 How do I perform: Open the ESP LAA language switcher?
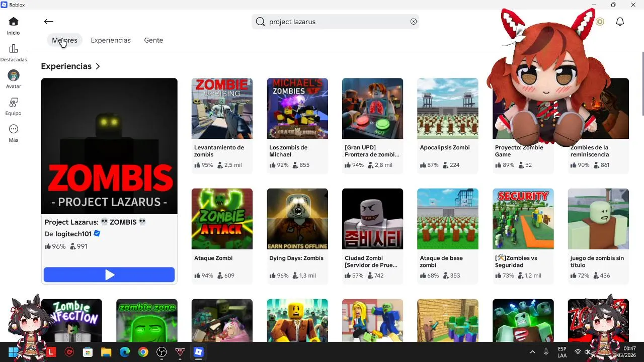tap(562, 352)
